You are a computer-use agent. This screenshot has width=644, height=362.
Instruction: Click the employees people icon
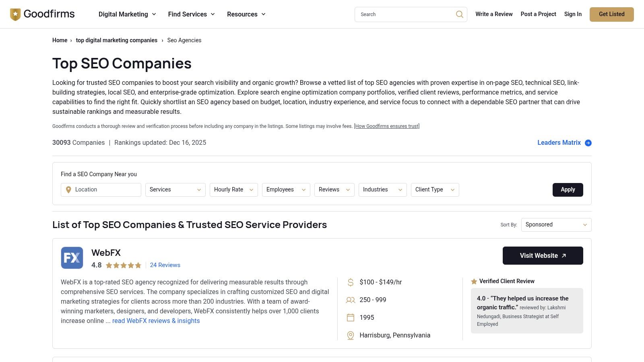pos(351,300)
